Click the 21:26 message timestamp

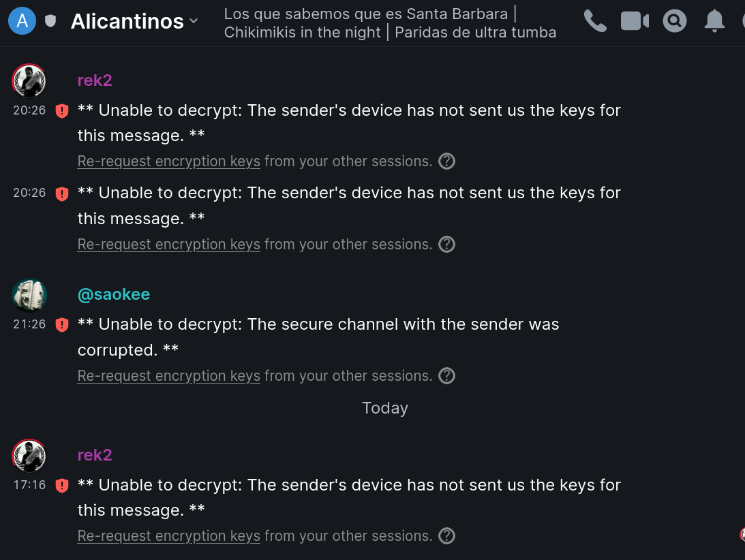tap(29, 324)
